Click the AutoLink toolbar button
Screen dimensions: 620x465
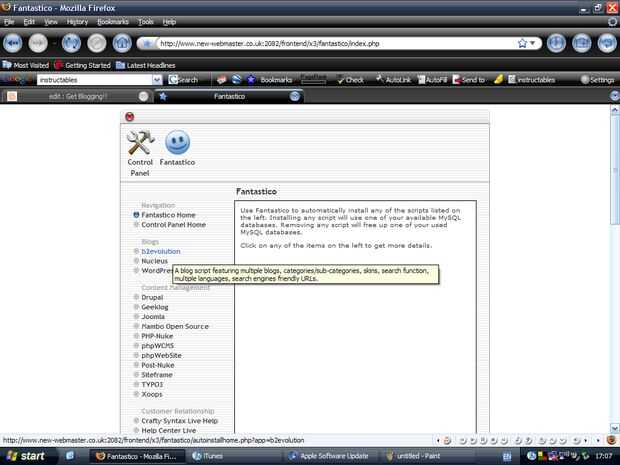(x=393, y=80)
